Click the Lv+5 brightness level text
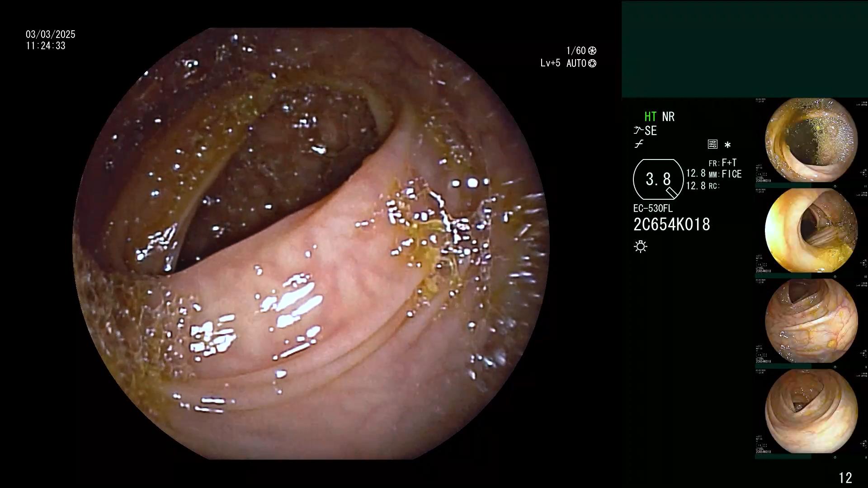 pyautogui.click(x=550, y=63)
